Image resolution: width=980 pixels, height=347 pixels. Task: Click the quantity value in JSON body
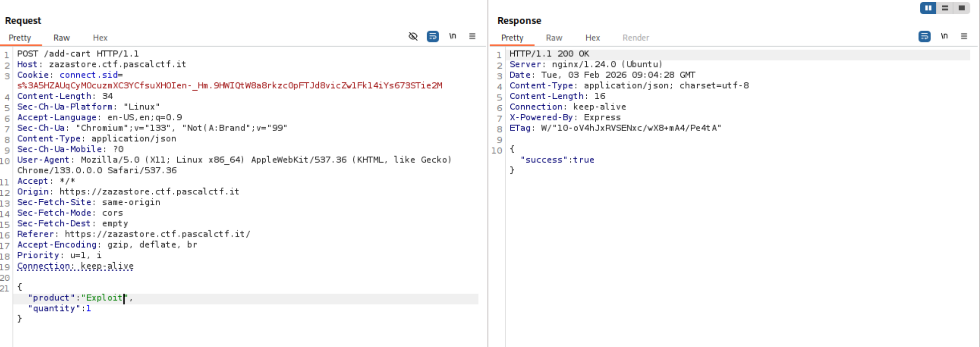[88, 308]
